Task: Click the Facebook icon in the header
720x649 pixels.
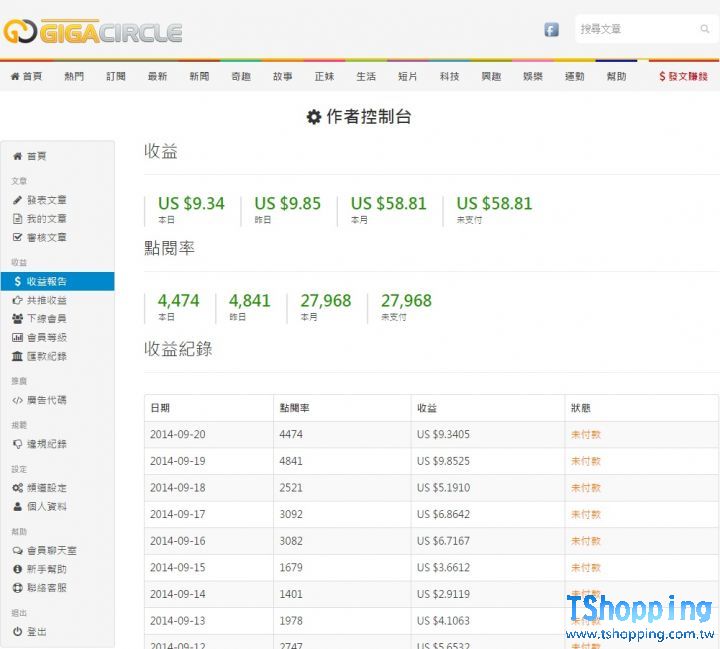Action: pos(551,30)
